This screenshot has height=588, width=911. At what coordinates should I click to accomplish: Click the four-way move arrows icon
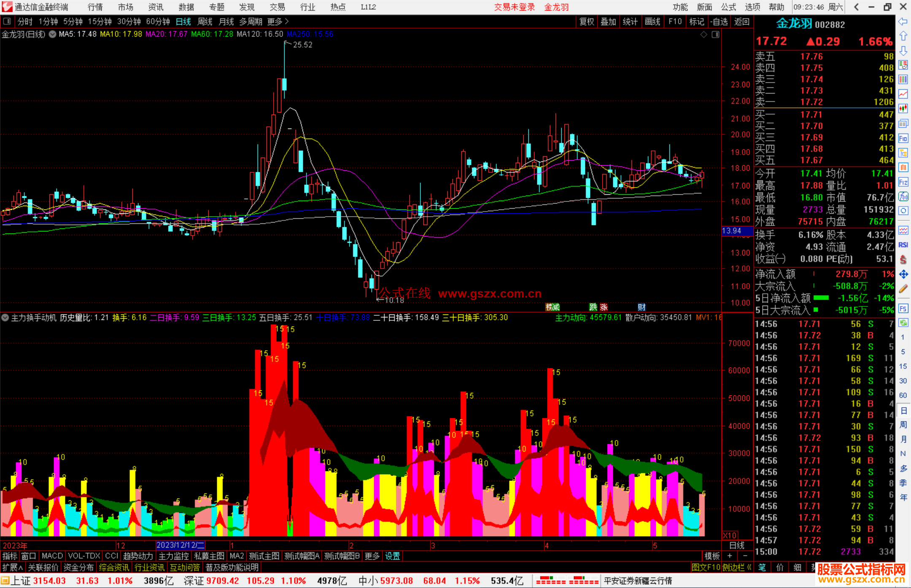[903, 274]
